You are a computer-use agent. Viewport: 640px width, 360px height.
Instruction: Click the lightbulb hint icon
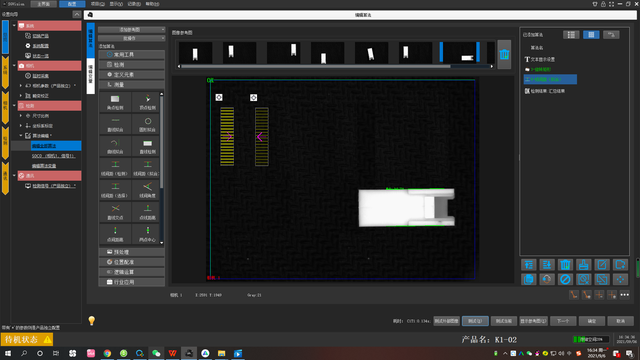(91, 320)
